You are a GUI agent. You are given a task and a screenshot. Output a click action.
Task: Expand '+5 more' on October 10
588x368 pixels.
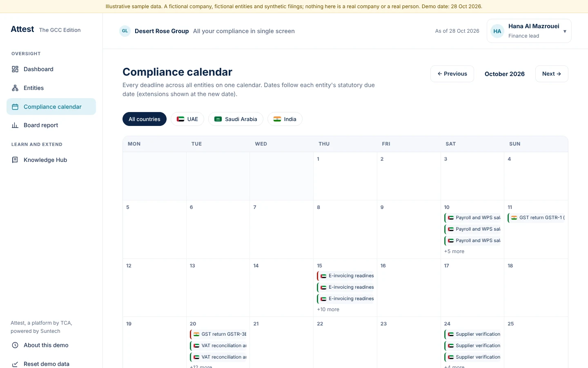coord(454,251)
